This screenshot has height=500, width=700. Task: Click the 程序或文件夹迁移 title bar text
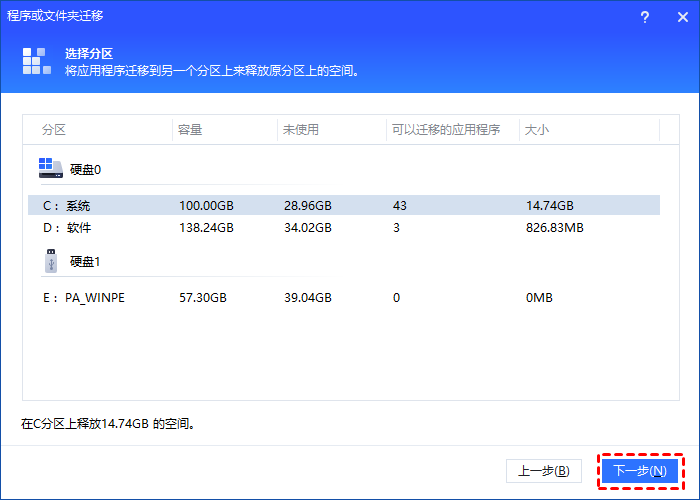[55, 17]
